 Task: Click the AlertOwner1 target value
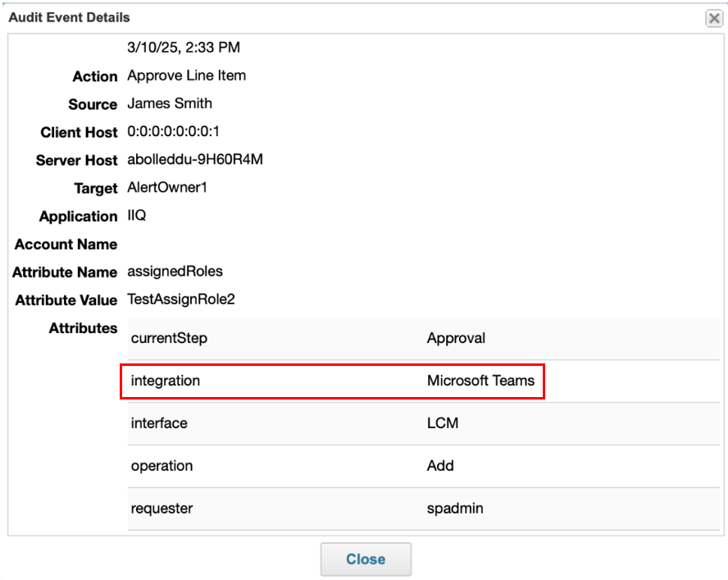(167, 187)
